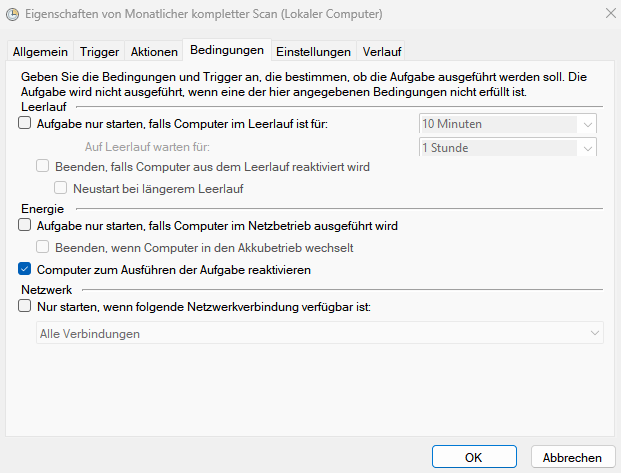621x473 pixels.
Task: Switch to the Trigger tab
Action: pos(99,51)
